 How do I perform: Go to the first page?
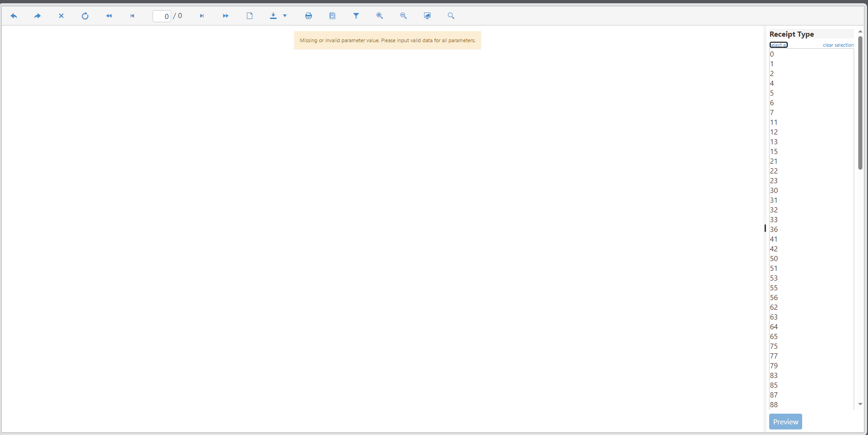point(109,16)
